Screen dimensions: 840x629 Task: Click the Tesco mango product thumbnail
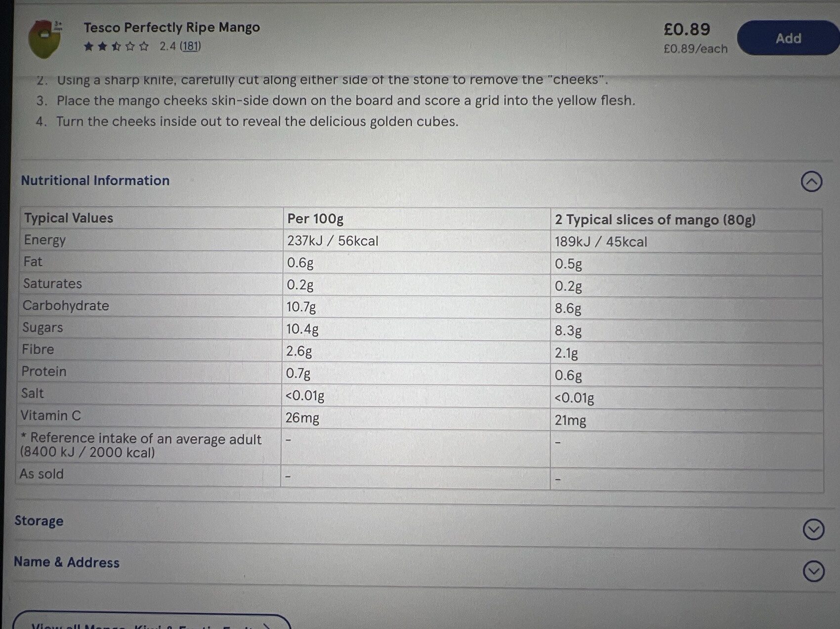click(44, 38)
